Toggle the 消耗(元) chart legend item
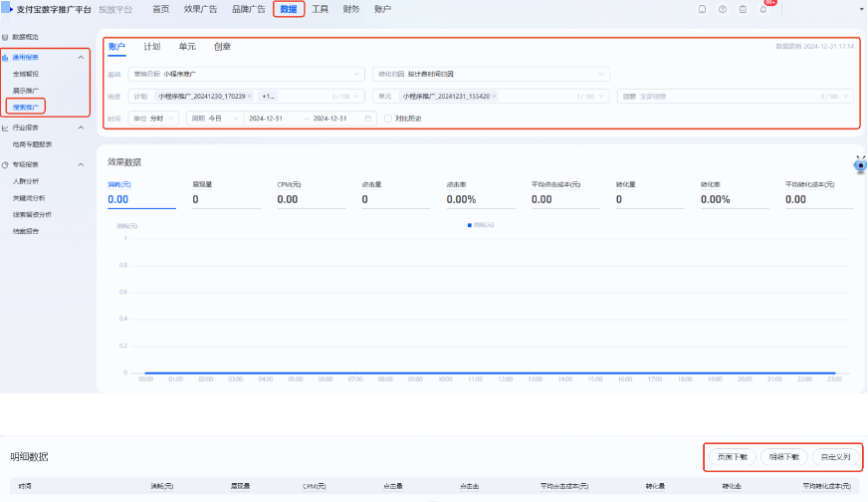 coord(481,225)
